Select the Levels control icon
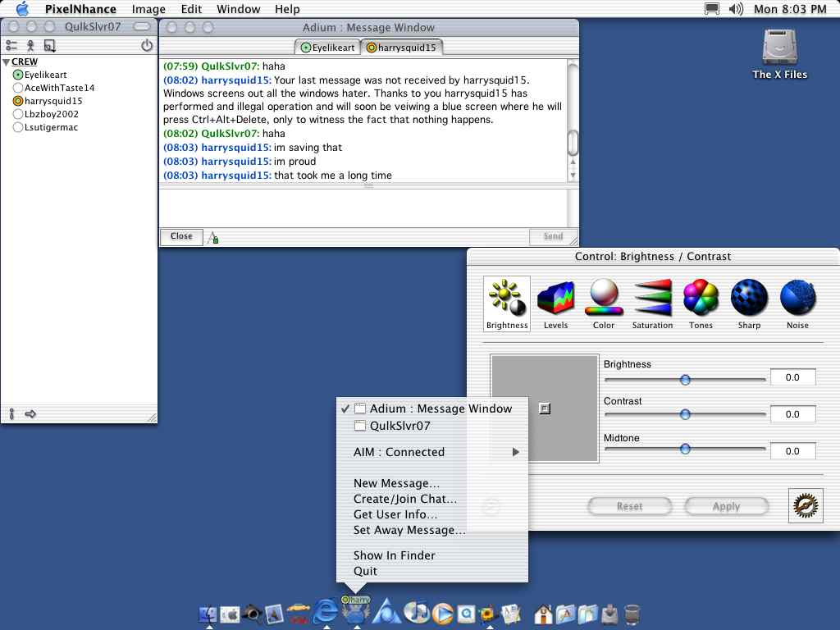 pyautogui.click(x=555, y=304)
